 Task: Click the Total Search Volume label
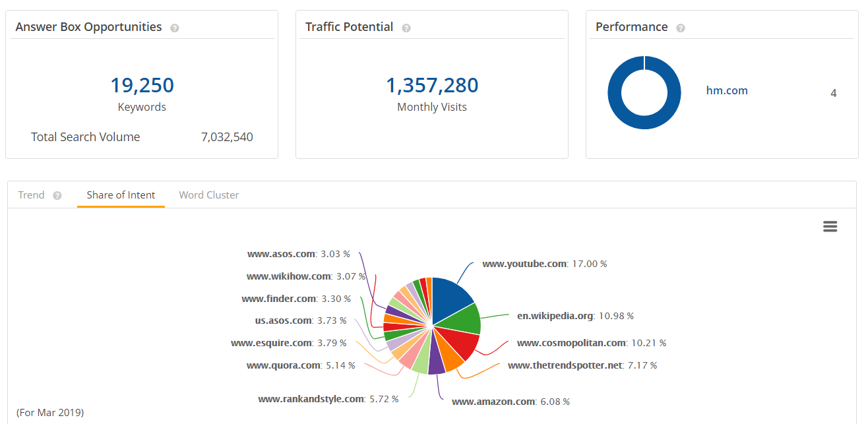click(86, 137)
